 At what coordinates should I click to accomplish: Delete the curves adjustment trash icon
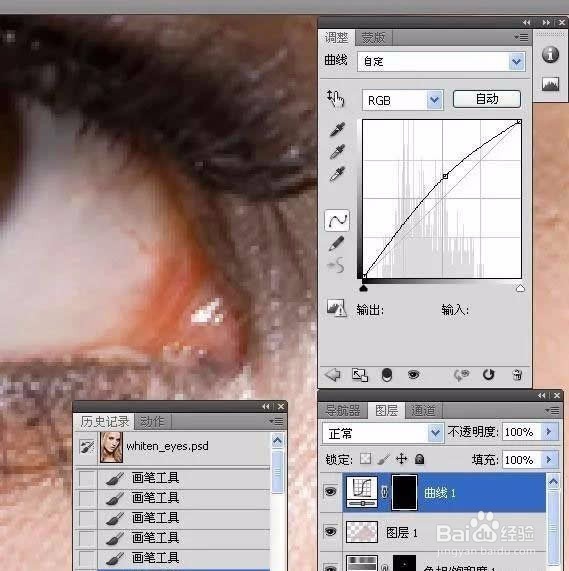(x=517, y=375)
